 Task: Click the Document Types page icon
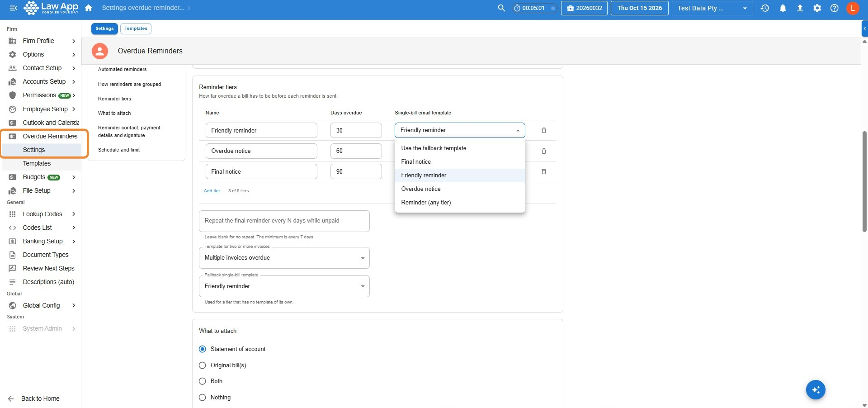(x=13, y=255)
